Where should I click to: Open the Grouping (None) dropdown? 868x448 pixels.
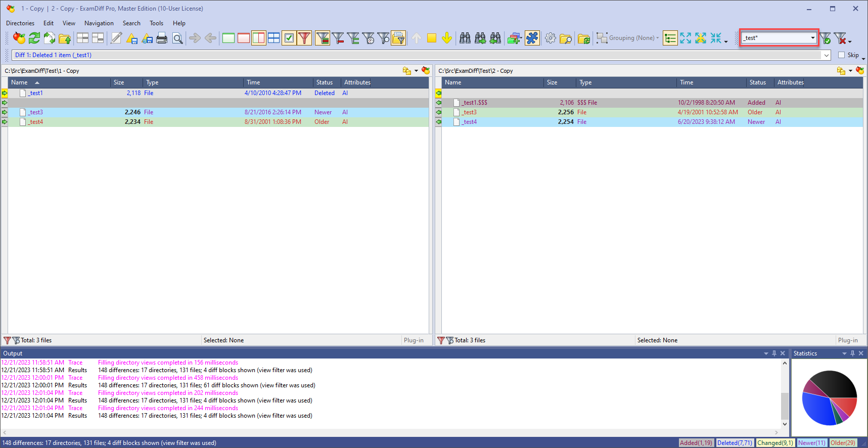[628, 38]
